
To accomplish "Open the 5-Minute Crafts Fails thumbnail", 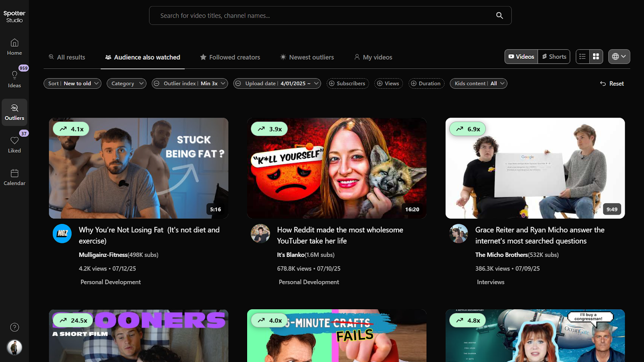I will tap(337, 336).
